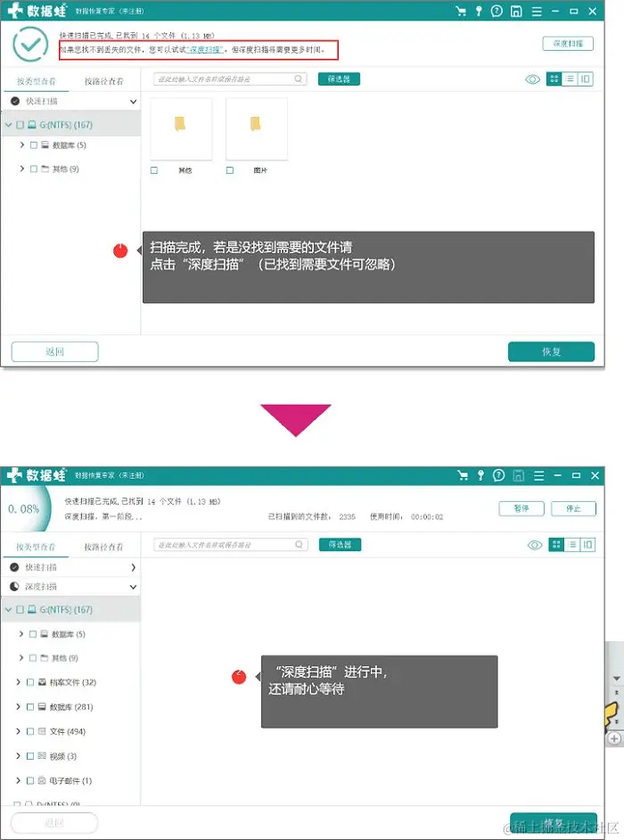The height and width of the screenshot is (840, 624).
Task: Open the shopping cart in the scan-complete window
Action: pyautogui.click(x=461, y=12)
